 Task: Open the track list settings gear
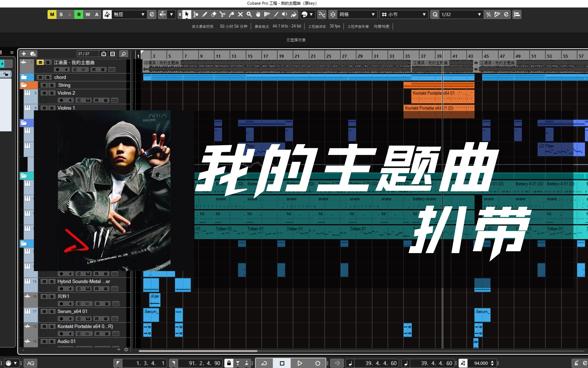point(126,349)
